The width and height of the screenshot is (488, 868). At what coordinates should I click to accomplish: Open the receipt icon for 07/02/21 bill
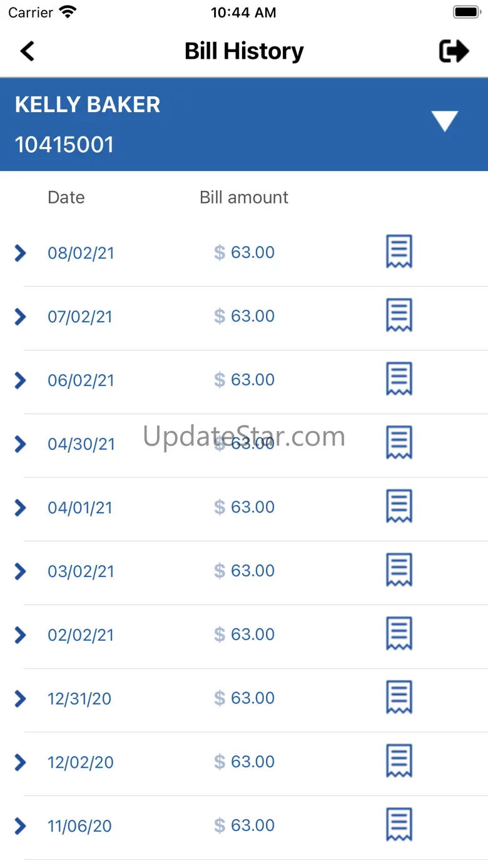[x=399, y=315]
